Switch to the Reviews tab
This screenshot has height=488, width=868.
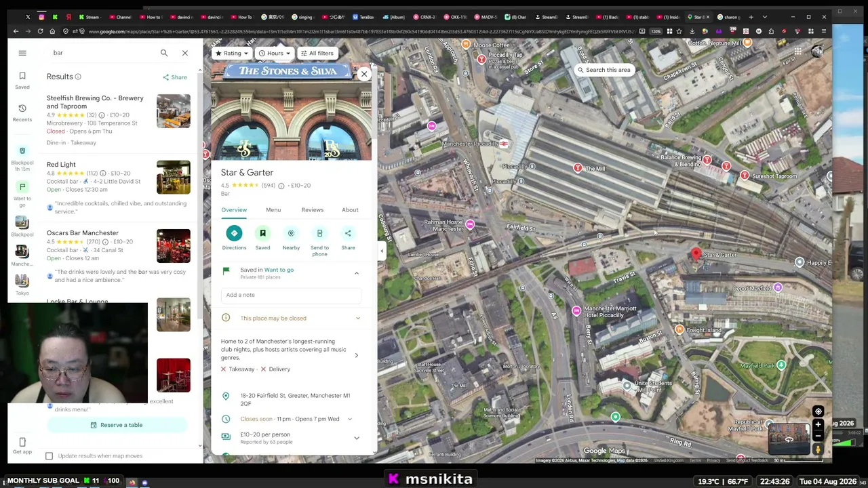[x=313, y=210]
